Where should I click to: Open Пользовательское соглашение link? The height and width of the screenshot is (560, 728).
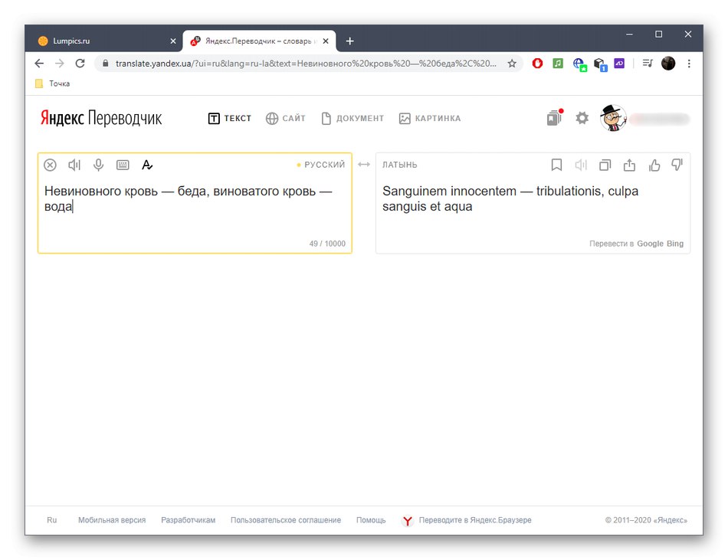point(286,520)
